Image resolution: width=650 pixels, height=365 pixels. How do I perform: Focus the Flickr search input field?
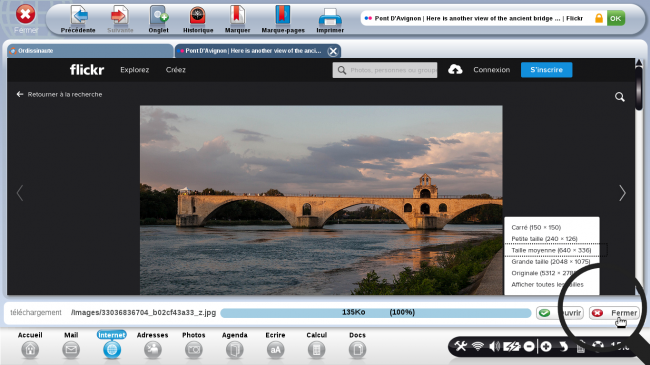[385, 70]
